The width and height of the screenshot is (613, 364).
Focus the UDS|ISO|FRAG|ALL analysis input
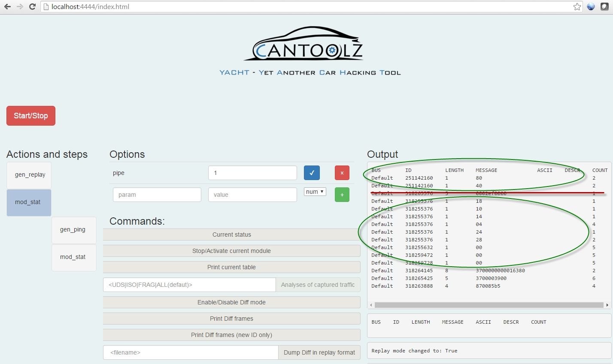click(x=189, y=285)
